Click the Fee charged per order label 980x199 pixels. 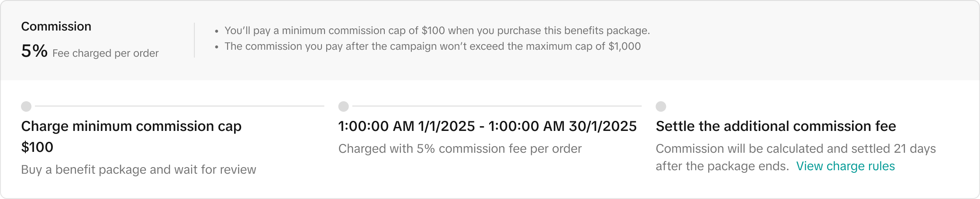(105, 53)
